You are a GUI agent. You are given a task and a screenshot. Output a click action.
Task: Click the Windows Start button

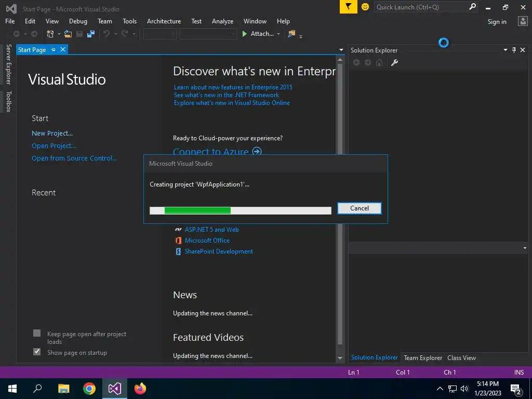coord(12,389)
